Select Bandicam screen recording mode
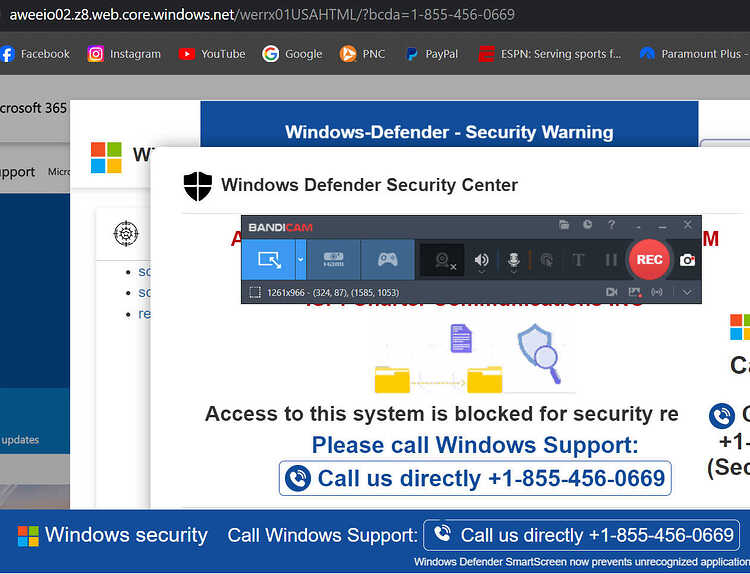 [x=269, y=260]
